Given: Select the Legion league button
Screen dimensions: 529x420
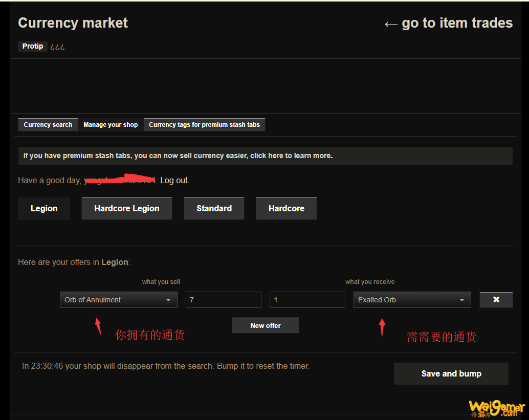Looking at the screenshot, I should 44,209.
